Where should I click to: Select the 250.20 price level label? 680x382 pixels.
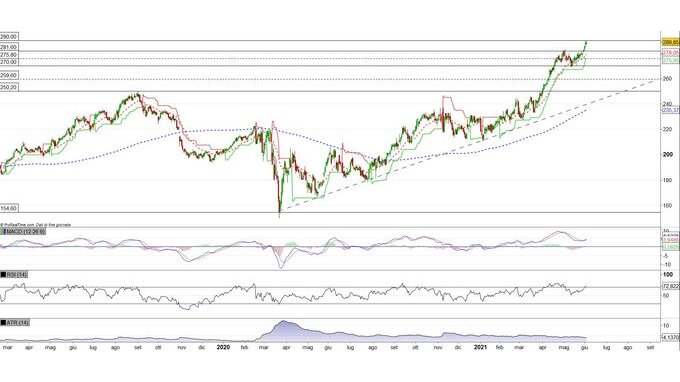tap(9, 87)
